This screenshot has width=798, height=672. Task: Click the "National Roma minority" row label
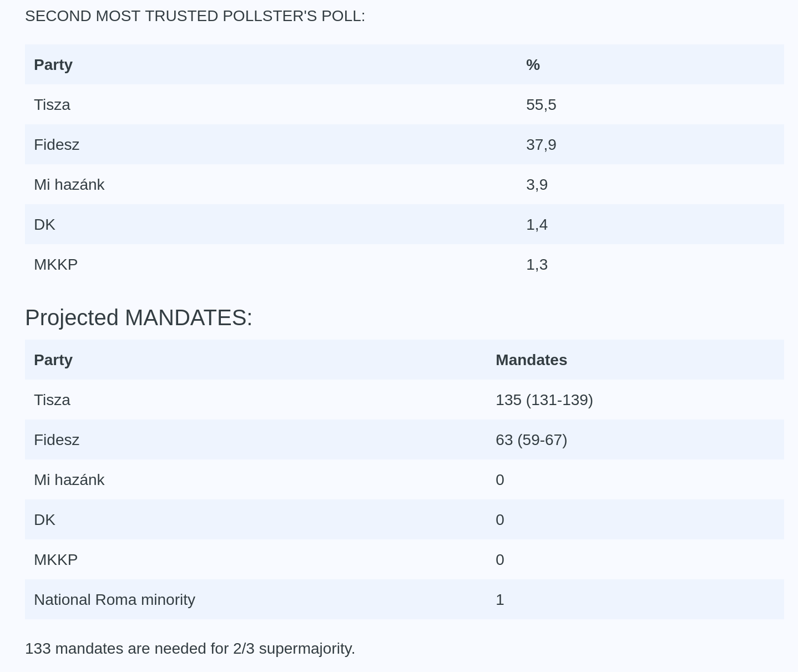[x=114, y=600]
